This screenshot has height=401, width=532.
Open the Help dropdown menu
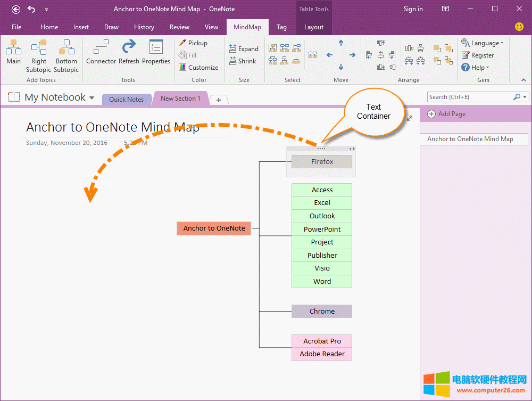[x=475, y=68]
